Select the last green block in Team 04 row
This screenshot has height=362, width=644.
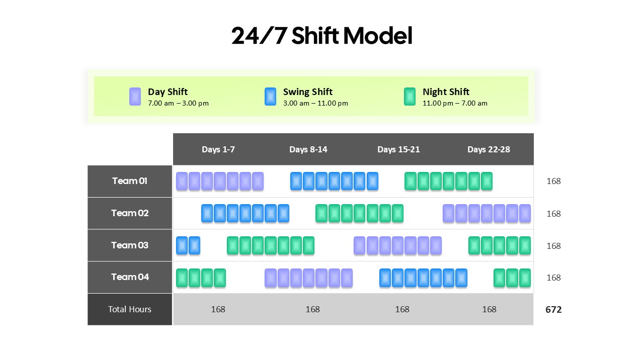[525, 278]
